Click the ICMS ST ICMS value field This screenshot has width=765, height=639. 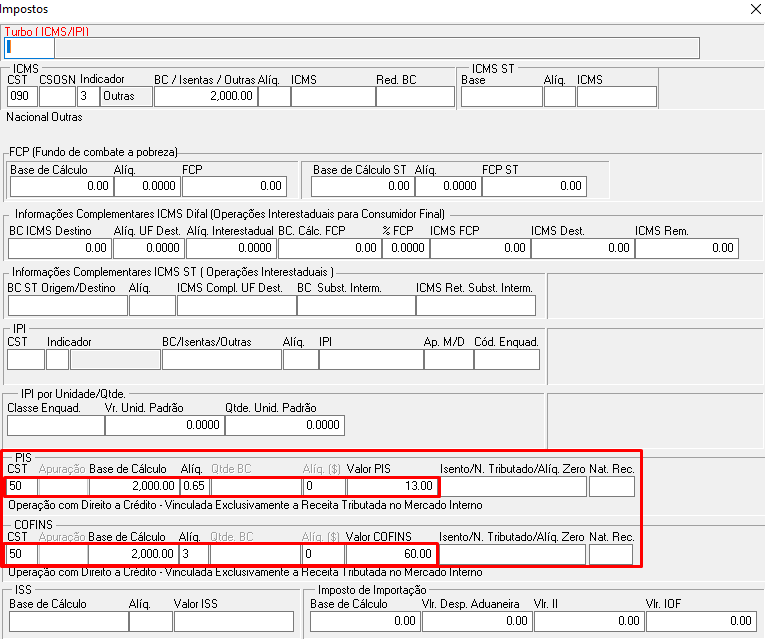pos(617,96)
